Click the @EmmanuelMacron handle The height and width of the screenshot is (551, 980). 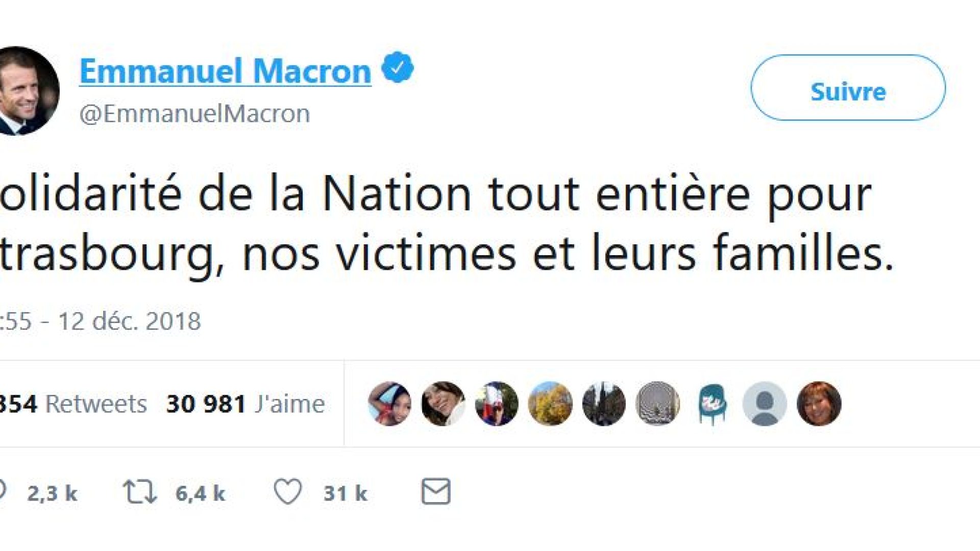click(x=194, y=113)
